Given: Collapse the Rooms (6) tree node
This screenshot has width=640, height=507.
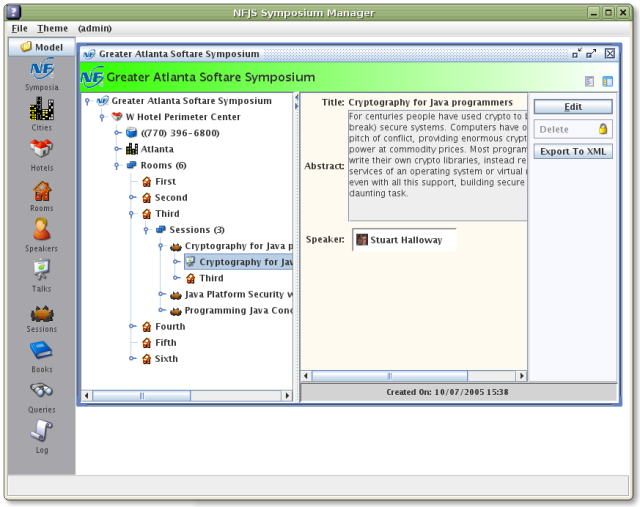Looking at the screenshot, I should point(118,165).
